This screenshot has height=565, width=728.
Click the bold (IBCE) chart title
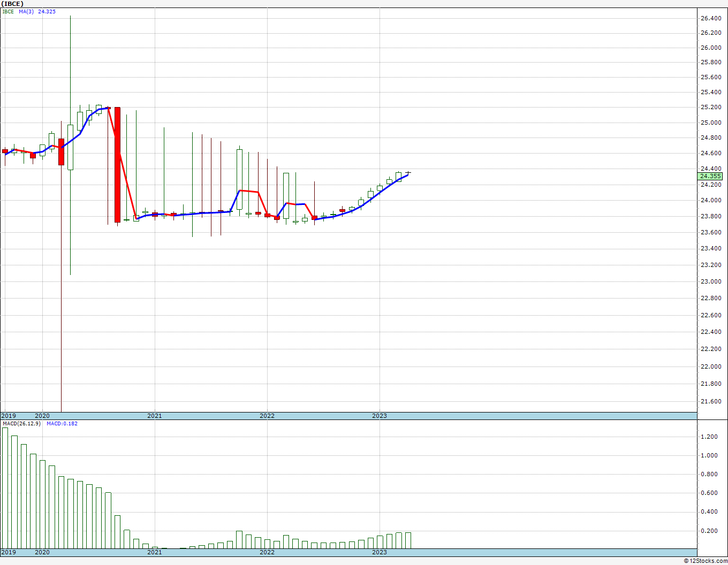[13, 4]
